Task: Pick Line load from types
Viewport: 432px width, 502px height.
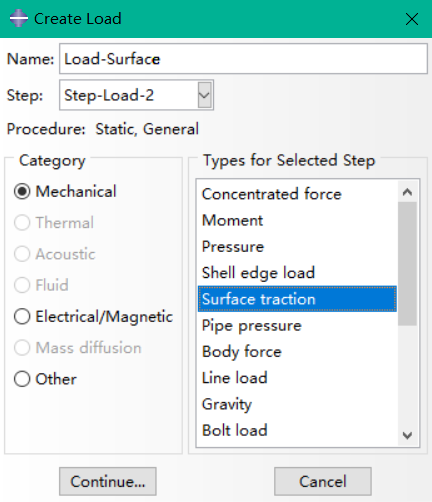Action: (x=297, y=378)
